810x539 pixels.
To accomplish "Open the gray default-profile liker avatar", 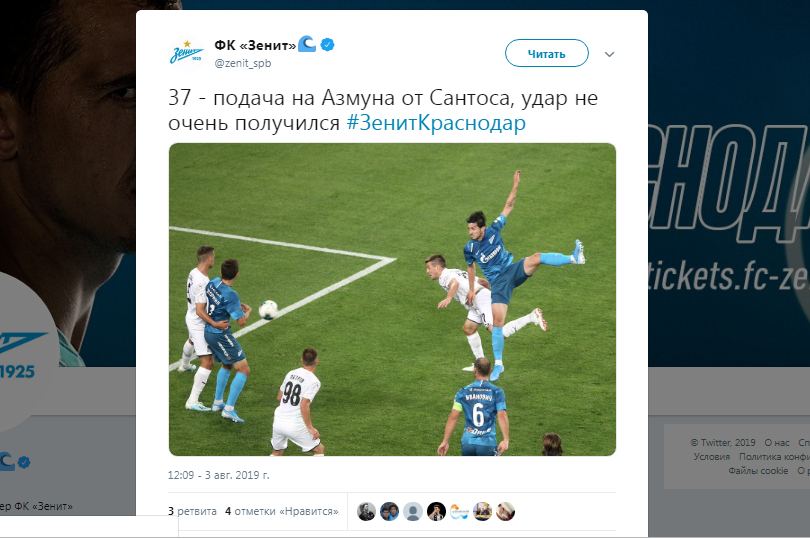I will point(413,511).
